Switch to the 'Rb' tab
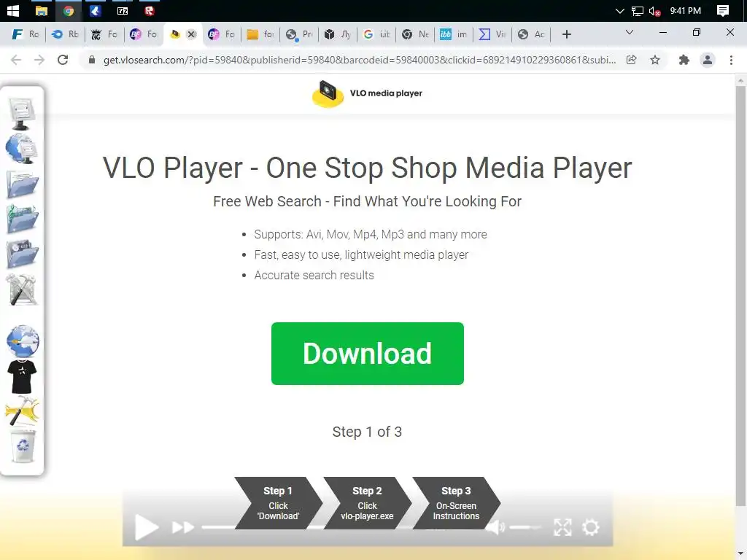 [65, 34]
